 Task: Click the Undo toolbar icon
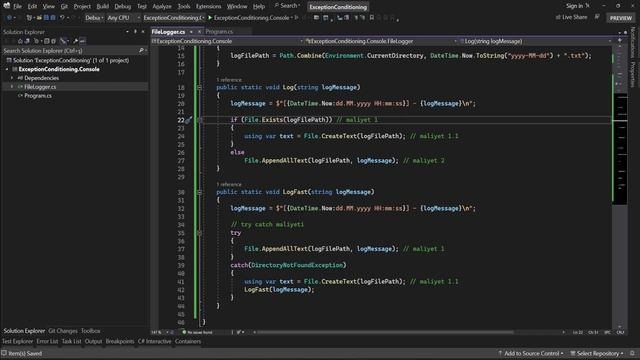[x=62, y=18]
